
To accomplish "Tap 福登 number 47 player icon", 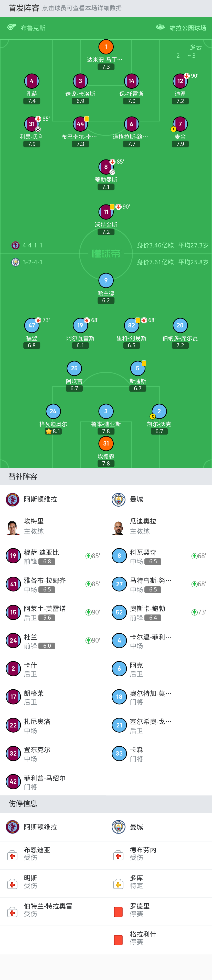I will click(x=32, y=325).
